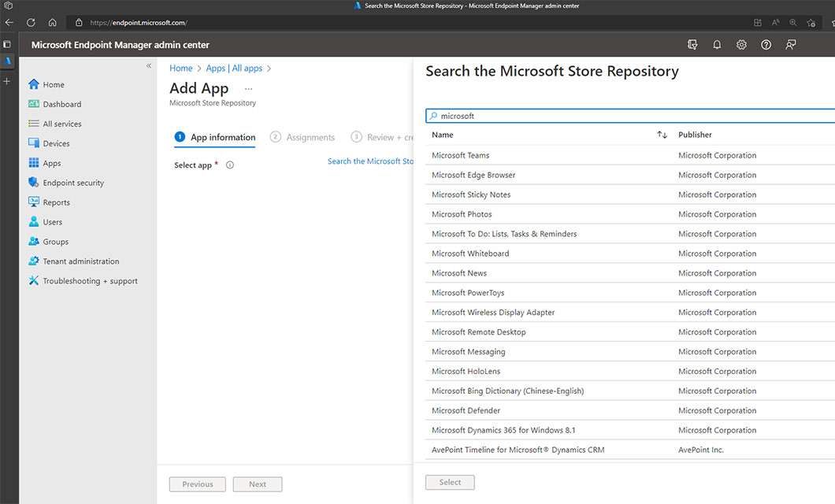Sort results by the Name column arrow
The height and width of the screenshot is (504, 835).
[x=662, y=135]
